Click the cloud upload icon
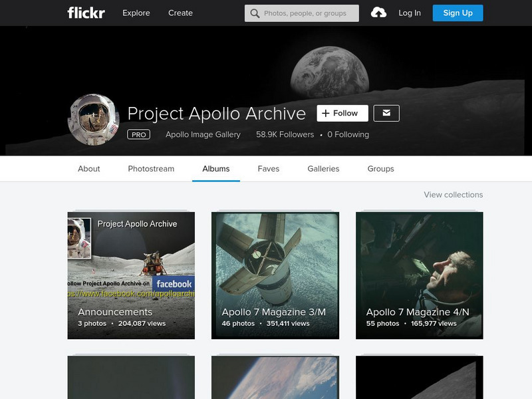Image resolution: width=532 pixels, height=399 pixels. click(x=378, y=13)
